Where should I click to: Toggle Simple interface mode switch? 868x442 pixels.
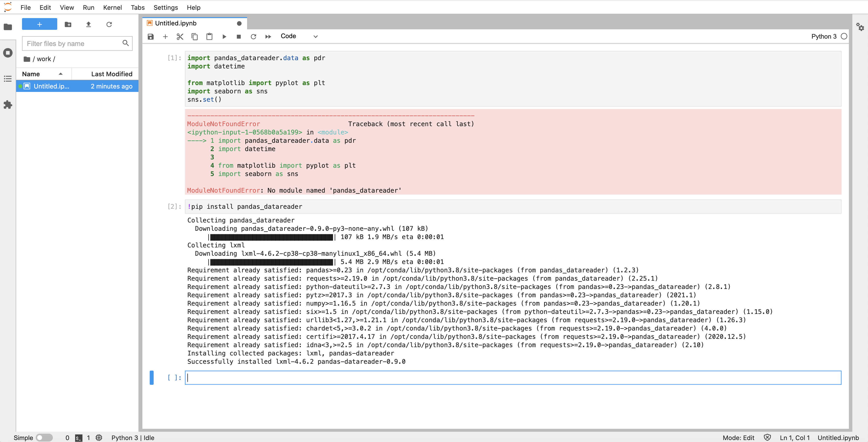click(44, 437)
